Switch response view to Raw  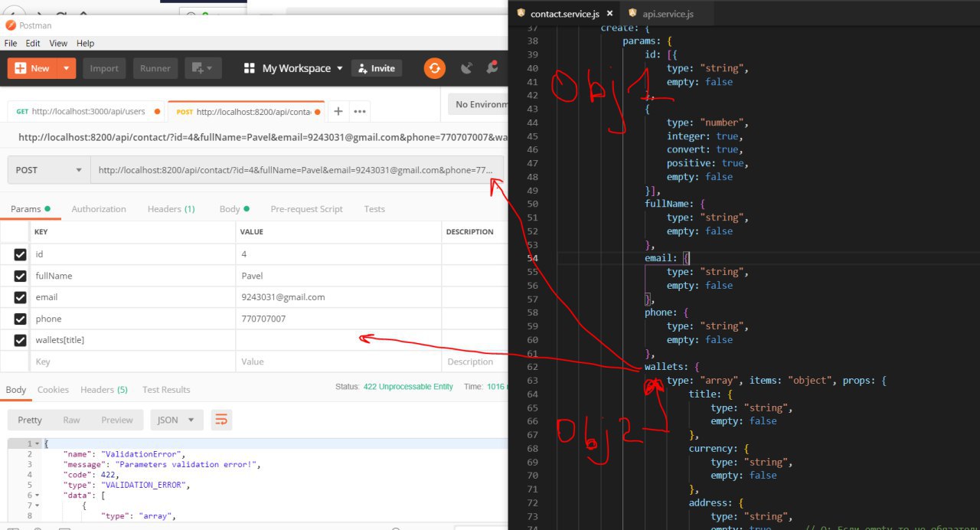71,420
